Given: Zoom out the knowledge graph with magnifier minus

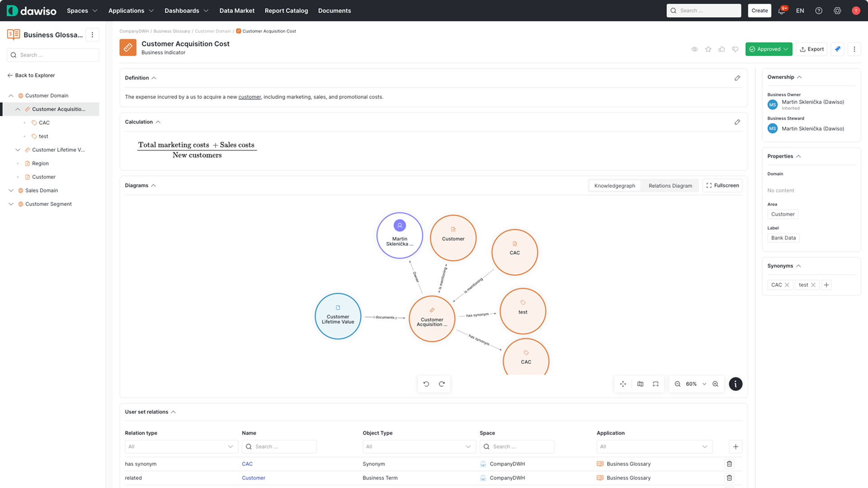Looking at the screenshot, I should tap(677, 384).
